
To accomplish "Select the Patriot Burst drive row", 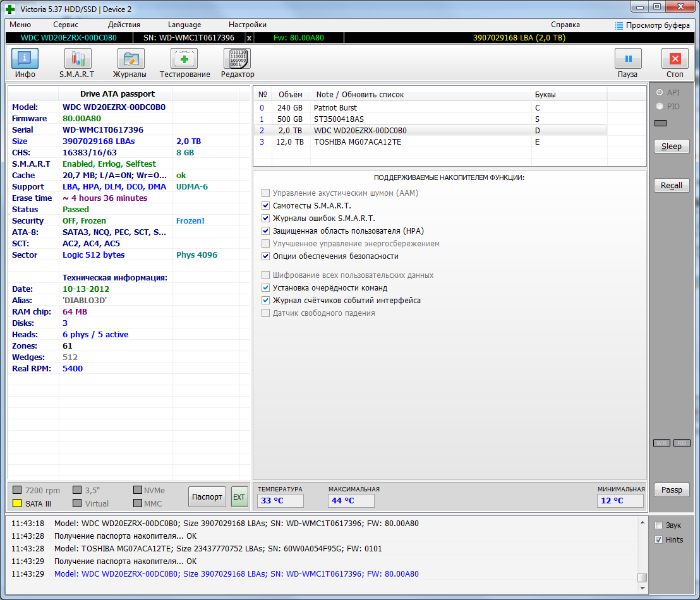I will point(430,107).
